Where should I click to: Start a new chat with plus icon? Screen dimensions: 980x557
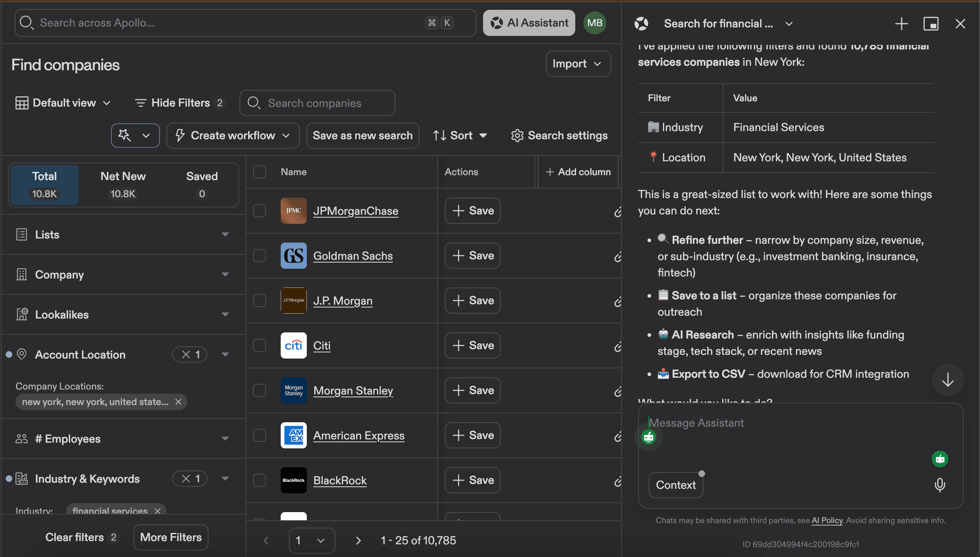(x=901, y=24)
